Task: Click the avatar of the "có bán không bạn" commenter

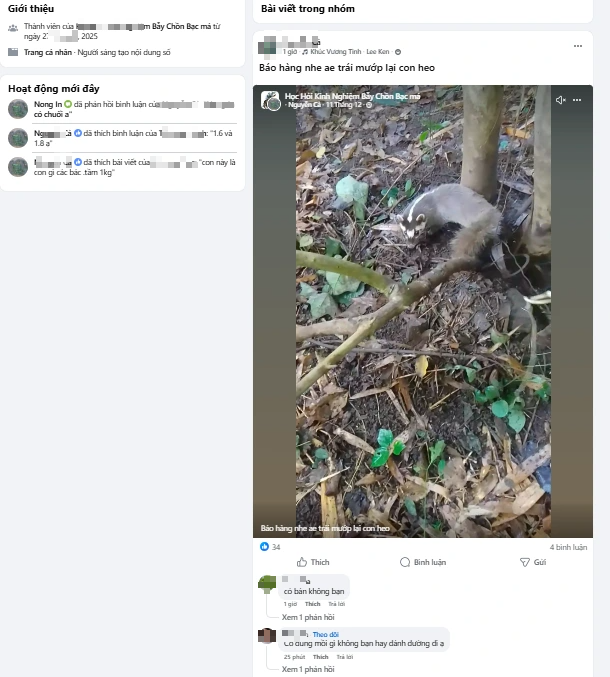Action: point(267,585)
